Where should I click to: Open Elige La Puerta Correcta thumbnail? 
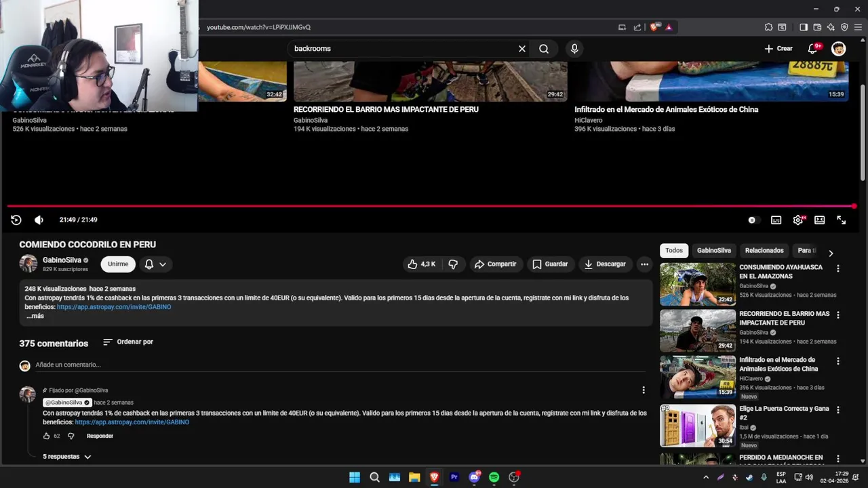pos(698,426)
